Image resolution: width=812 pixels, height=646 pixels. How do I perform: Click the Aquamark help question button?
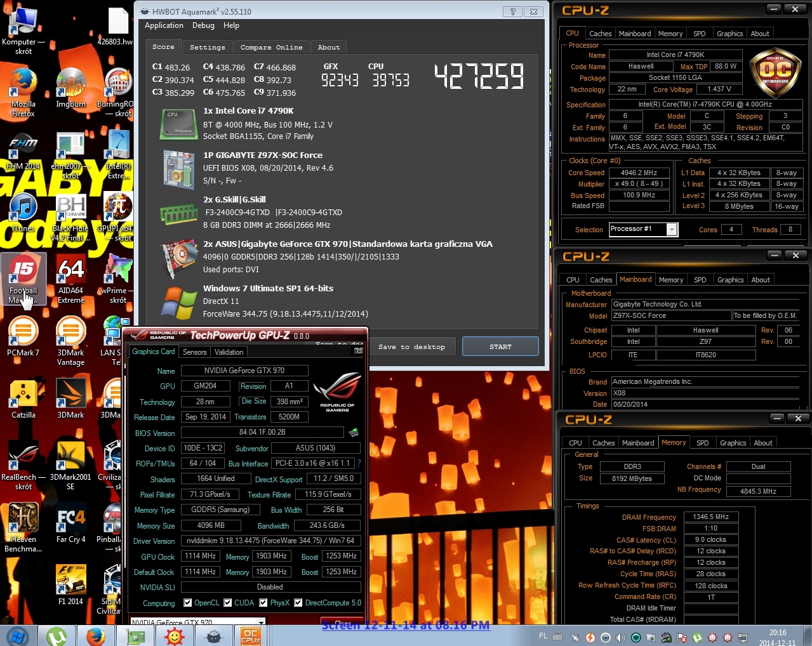coord(512,11)
